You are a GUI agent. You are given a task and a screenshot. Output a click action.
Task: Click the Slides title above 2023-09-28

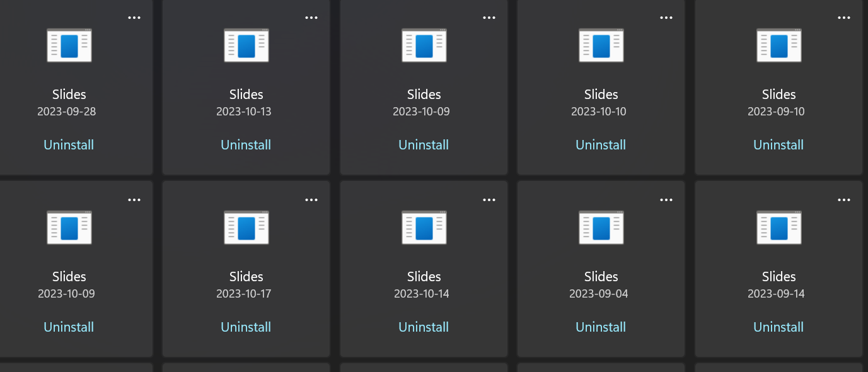pyautogui.click(x=69, y=95)
